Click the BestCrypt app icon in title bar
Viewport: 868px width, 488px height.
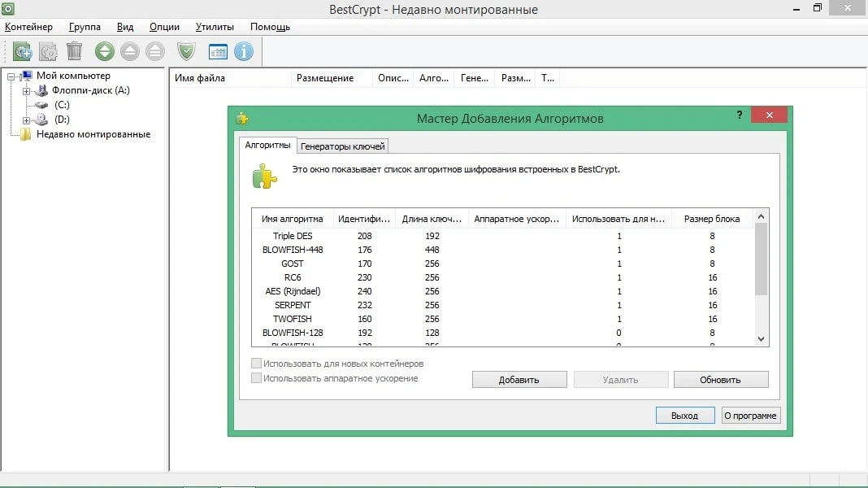click(x=8, y=8)
